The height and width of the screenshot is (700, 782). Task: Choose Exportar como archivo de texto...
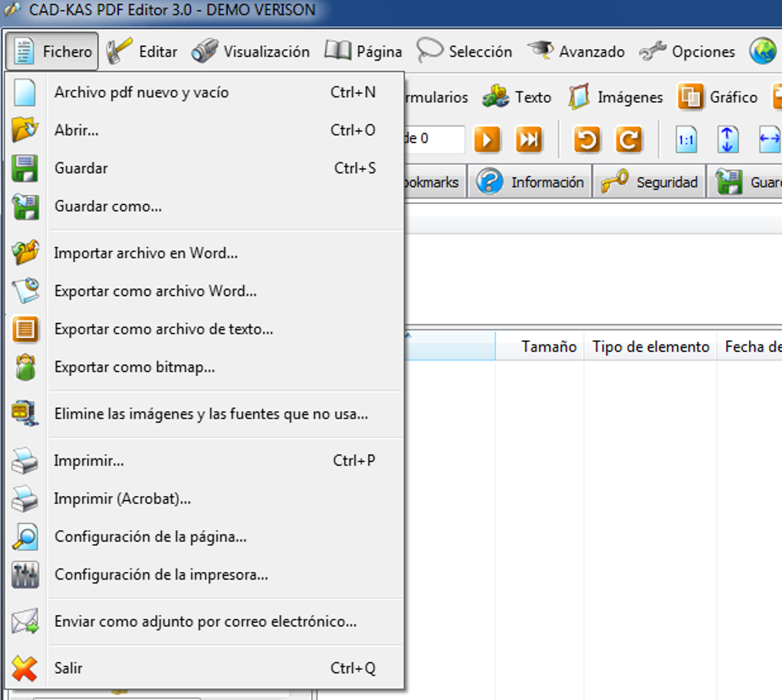[x=205, y=329]
